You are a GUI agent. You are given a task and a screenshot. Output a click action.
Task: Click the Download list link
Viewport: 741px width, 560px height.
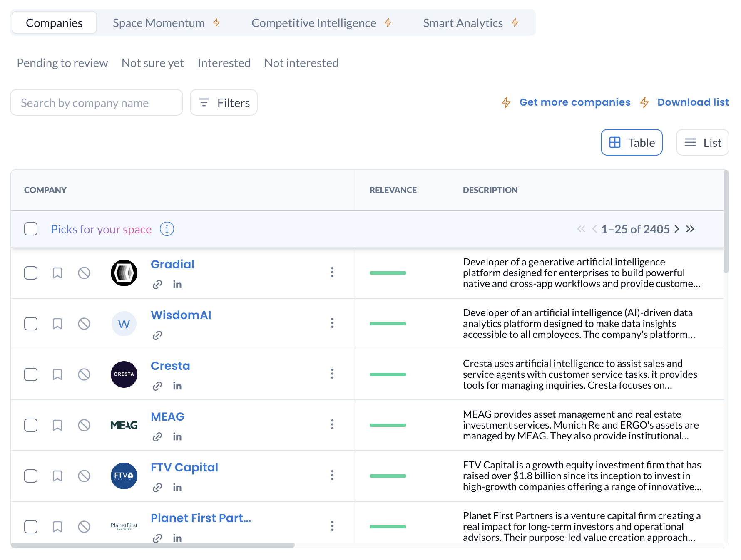coord(693,102)
